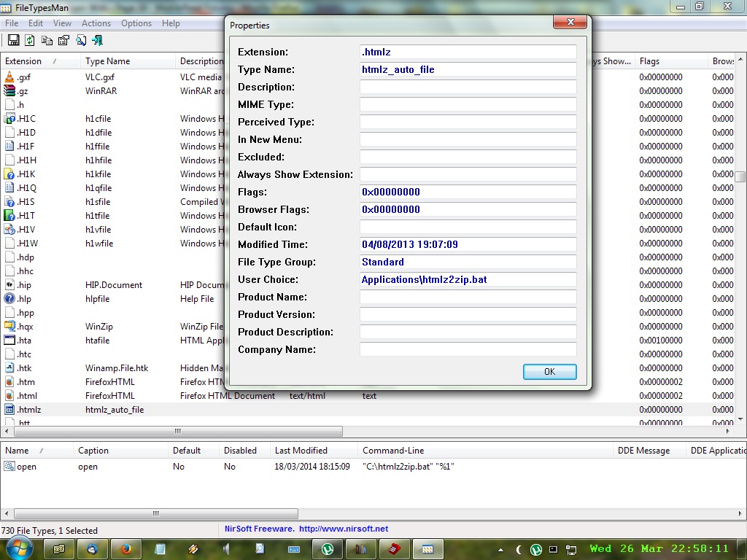Open the Edit menu
Screen dimensions: 747x560
(x=35, y=23)
